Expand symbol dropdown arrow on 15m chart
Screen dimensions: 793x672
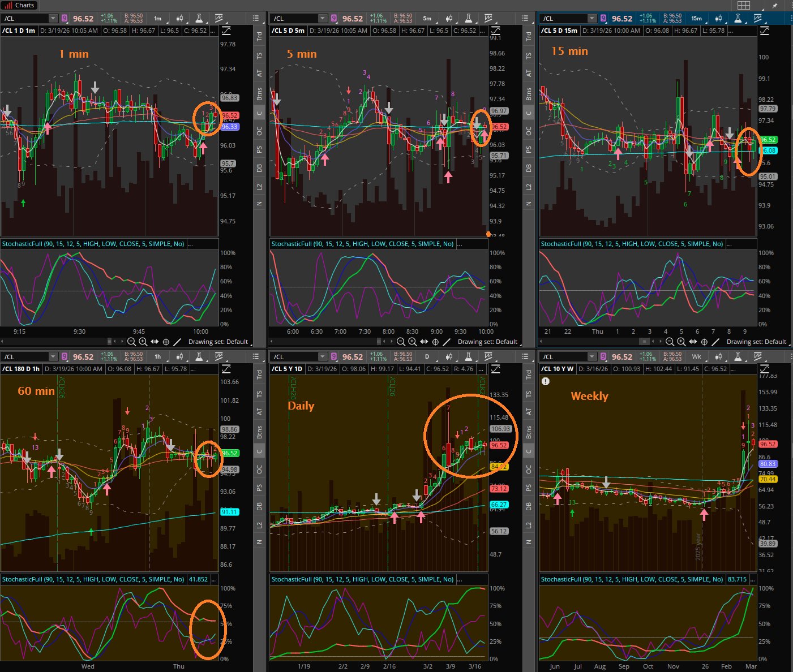click(x=592, y=19)
